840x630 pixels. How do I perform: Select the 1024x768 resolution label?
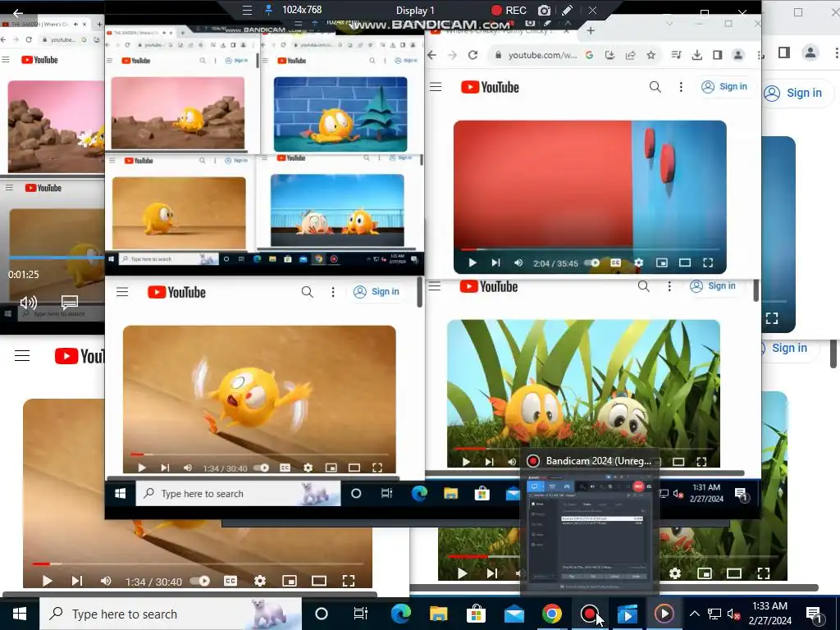click(302, 10)
